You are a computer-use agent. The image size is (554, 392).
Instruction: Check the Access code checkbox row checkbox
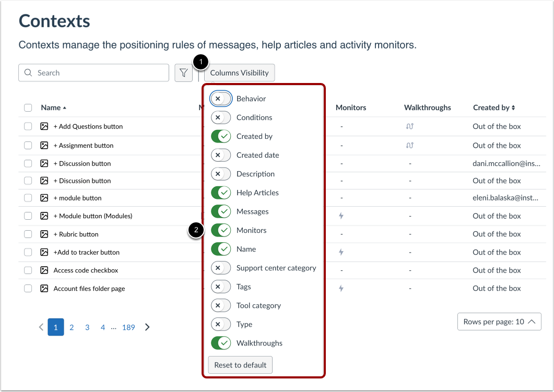pyautogui.click(x=28, y=270)
